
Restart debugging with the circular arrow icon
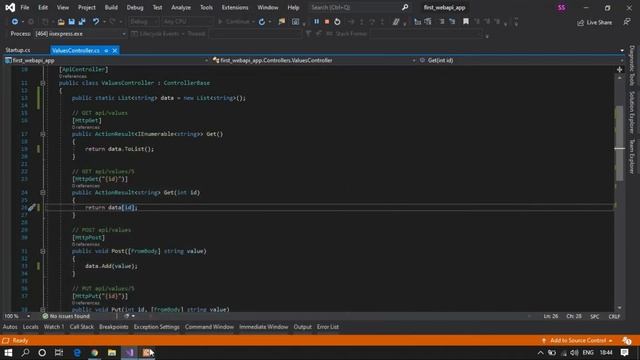pyautogui.click(x=337, y=22)
